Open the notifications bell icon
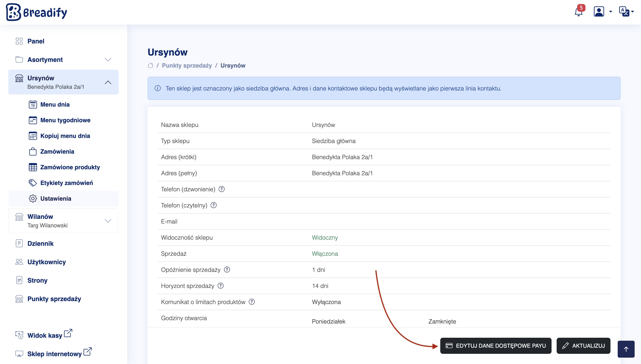The width and height of the screenshot is (641, 364). (578, 12)
